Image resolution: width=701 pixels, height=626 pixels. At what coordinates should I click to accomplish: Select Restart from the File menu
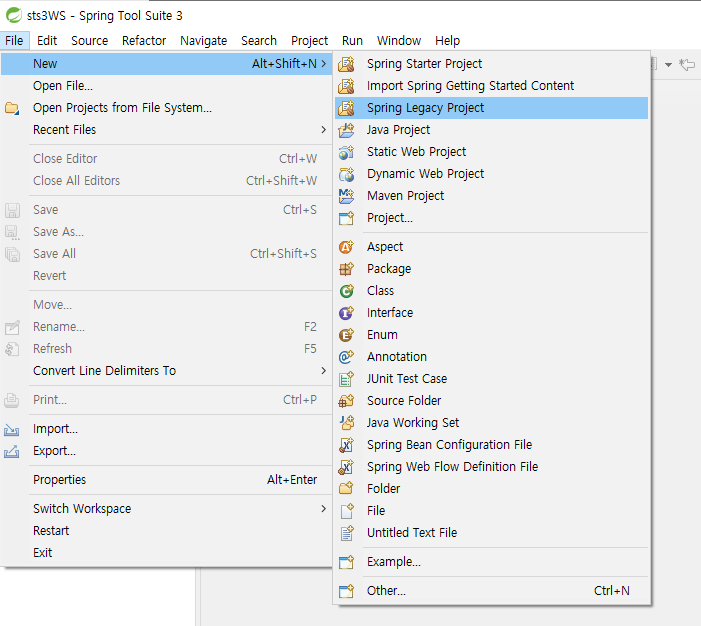click(x=166, y=531)
